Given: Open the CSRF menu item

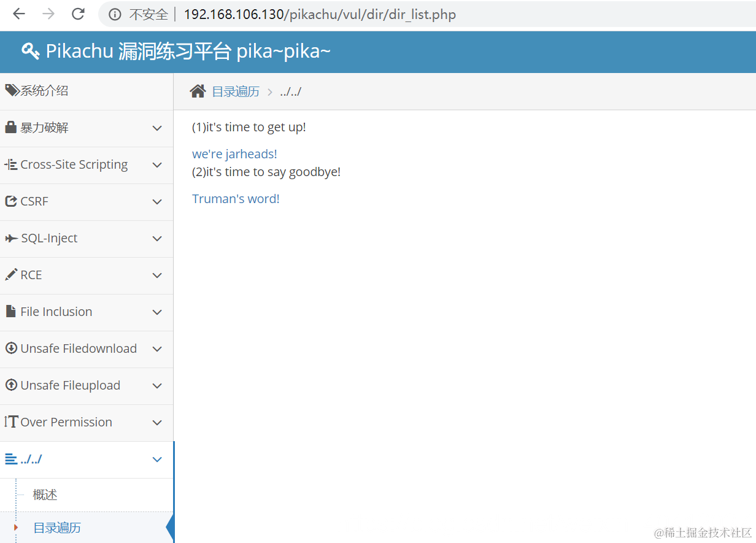Looking at the screenshot, I should (34, 201).
